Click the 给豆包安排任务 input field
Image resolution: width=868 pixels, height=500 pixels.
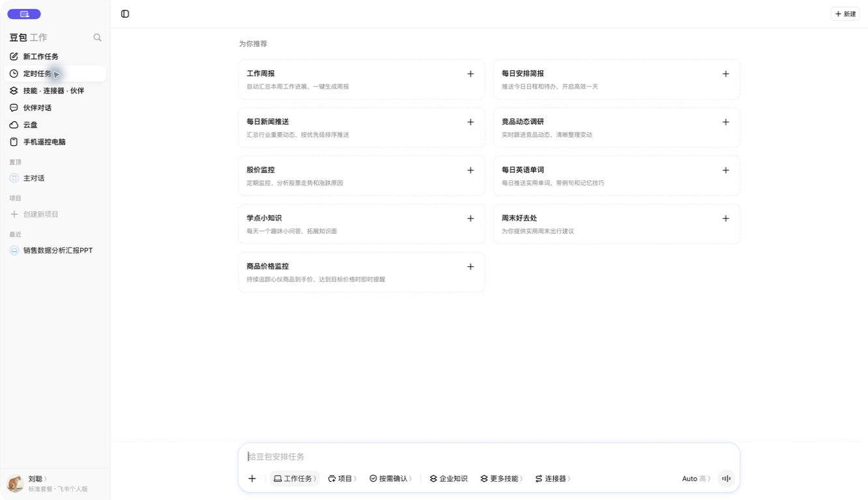(x=489, y=456)
